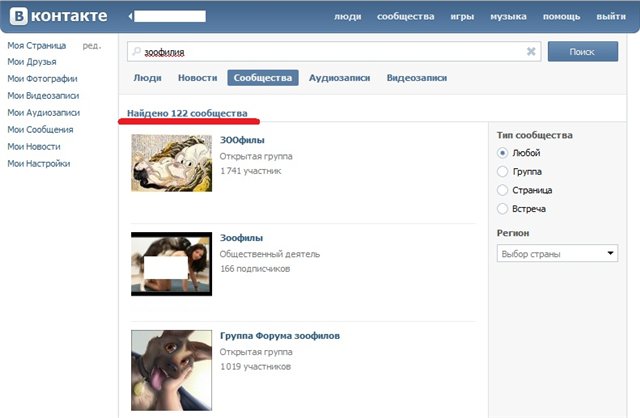Click the magnifier icon in the search field
Viewport: 640px width, 418px height.
[x=135, y=51]
